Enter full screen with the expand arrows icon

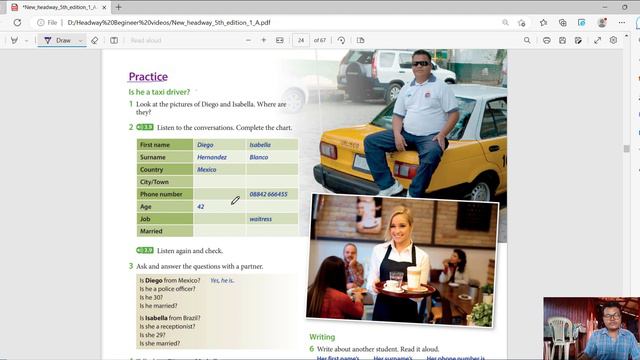pyautogui.click(x=598, y=40)
